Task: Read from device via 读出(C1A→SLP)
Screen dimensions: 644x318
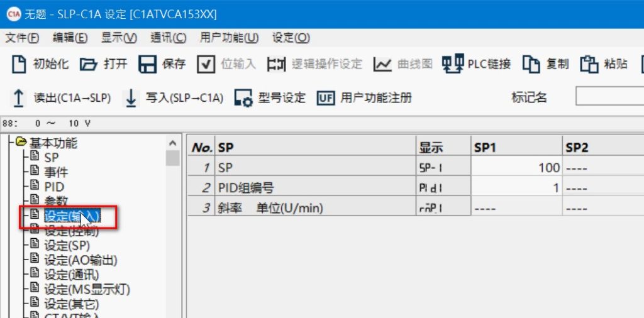Action: coord(19,98)
